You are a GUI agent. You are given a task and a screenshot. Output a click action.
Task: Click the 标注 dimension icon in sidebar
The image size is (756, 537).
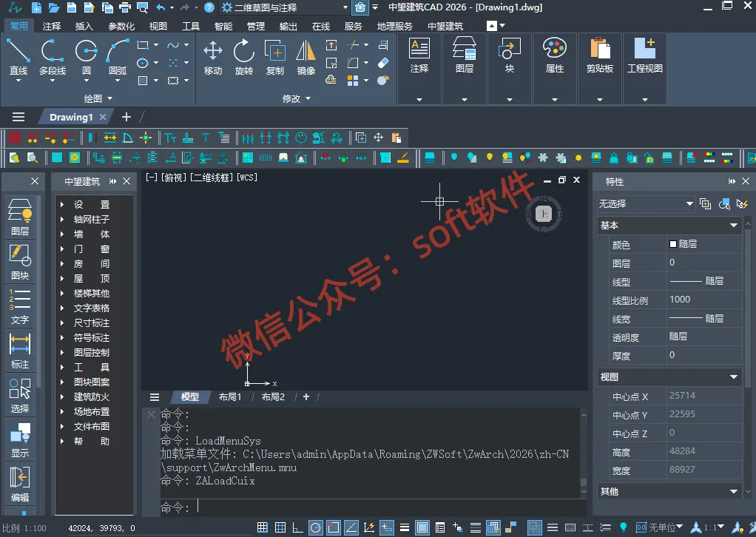(x=20, y=351)
